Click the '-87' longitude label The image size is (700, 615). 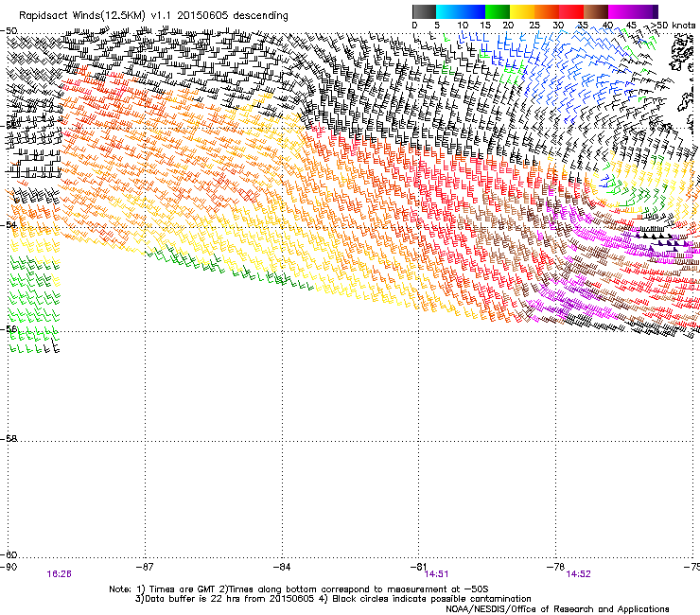coord(145,567)
